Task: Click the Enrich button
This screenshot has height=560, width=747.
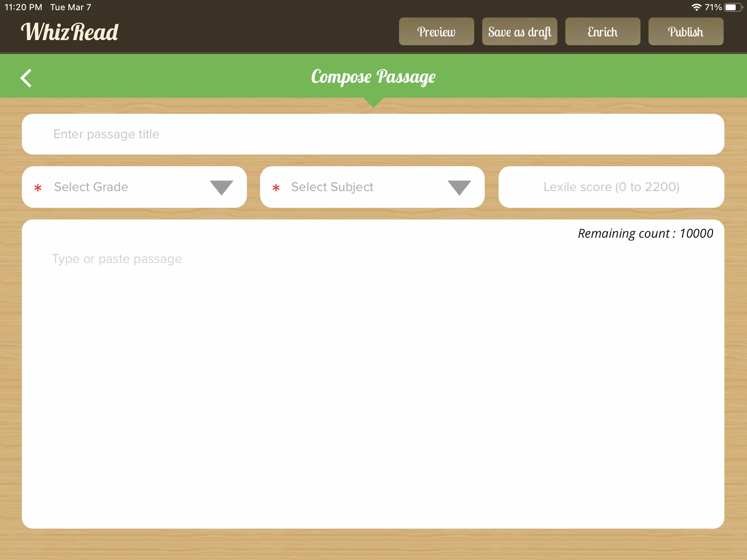Action: [602, 31]
